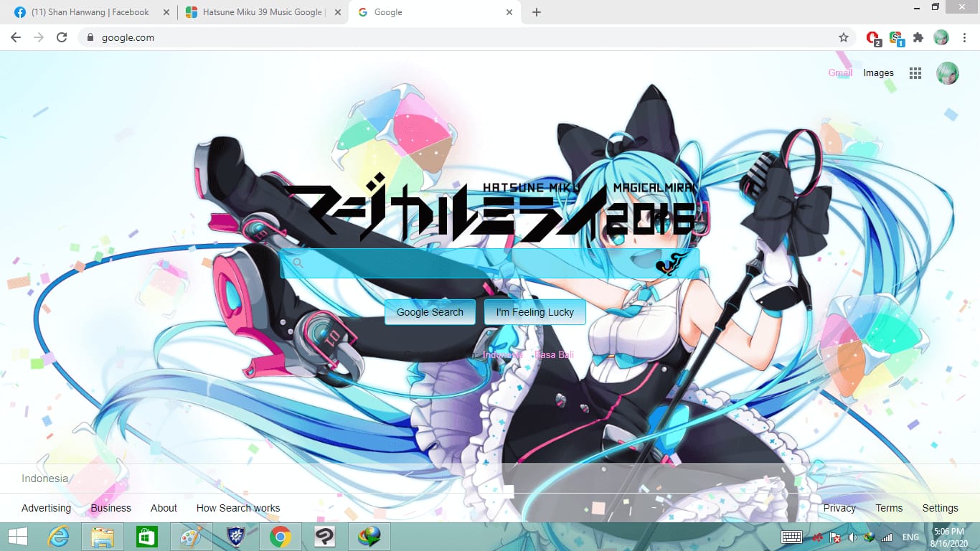Viewport: 980px width, 551px height.
Task: Open How Search works footer link
Action: click(238, 508)
